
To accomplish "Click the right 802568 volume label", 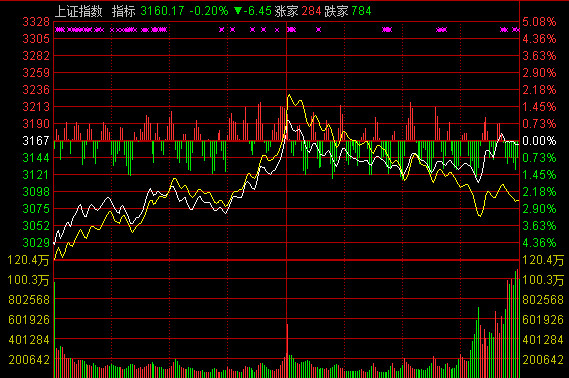I will [x=543, y=300].
